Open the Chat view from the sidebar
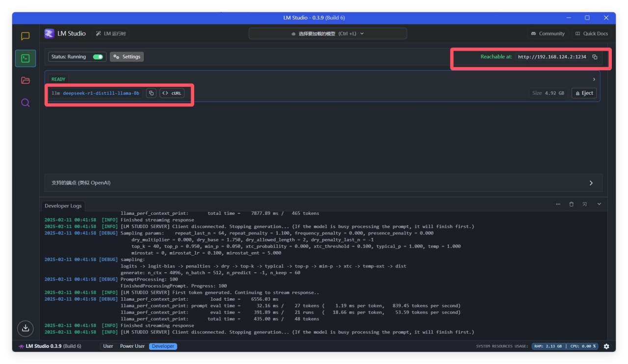The image size is (628, 364). [26, 36]
